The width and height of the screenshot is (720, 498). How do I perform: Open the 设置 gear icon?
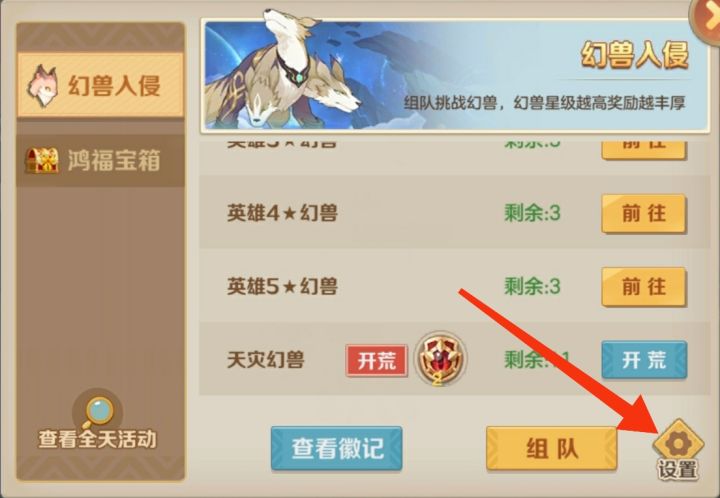click(678, 443)
